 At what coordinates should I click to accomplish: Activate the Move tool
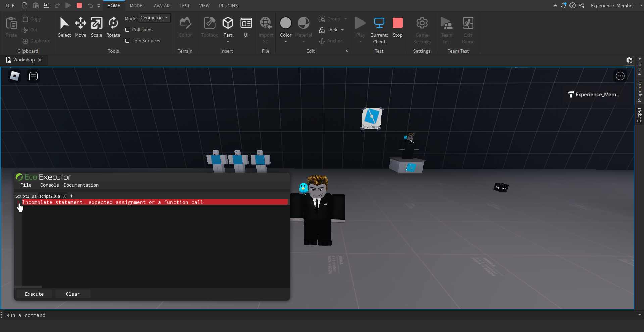click(x=81, y=27)
